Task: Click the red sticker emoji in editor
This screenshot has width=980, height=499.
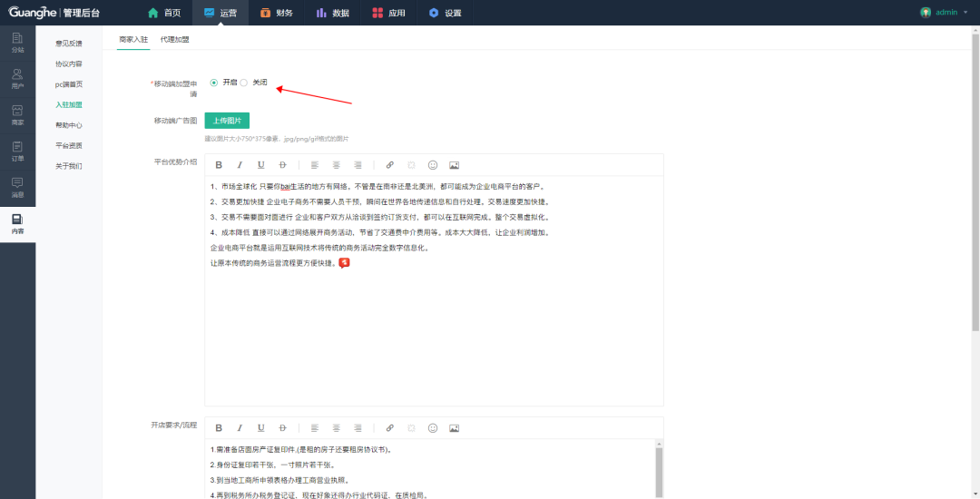Action: 344,263
